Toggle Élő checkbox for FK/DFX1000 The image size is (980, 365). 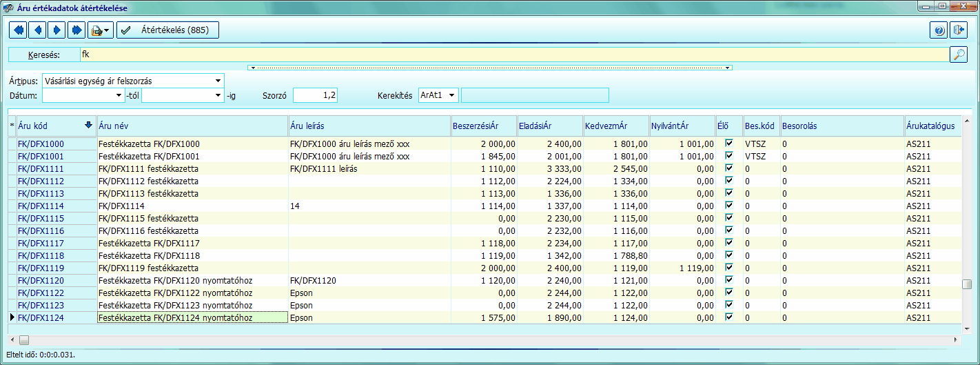tap(729, 144)
